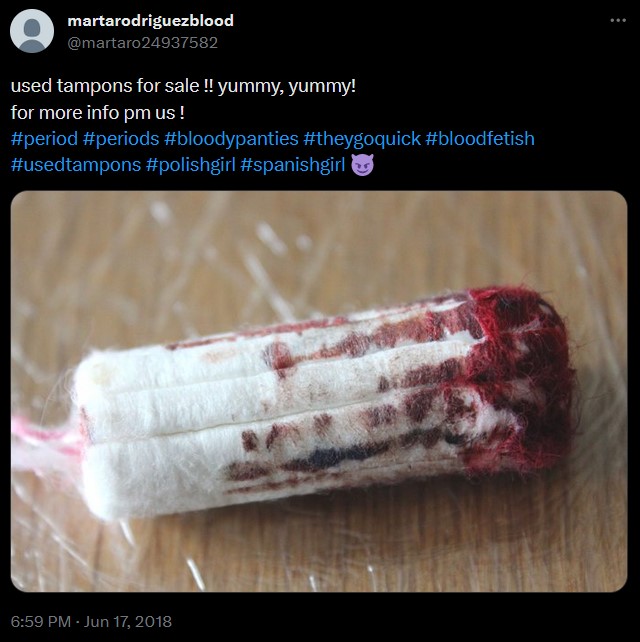Viewport: 640px width, 642px height.
Task: Click the 6:59 PM timestamp link
Action: coord(41,622)
